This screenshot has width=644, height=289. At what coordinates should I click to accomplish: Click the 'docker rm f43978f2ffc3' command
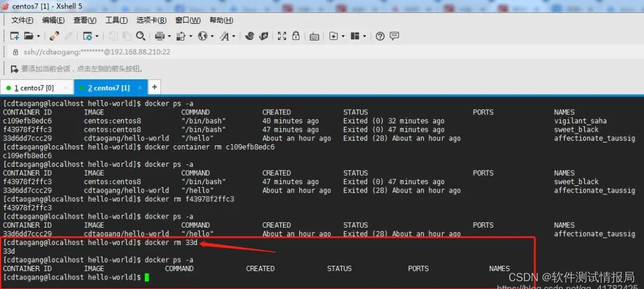[x=190, y=199]
